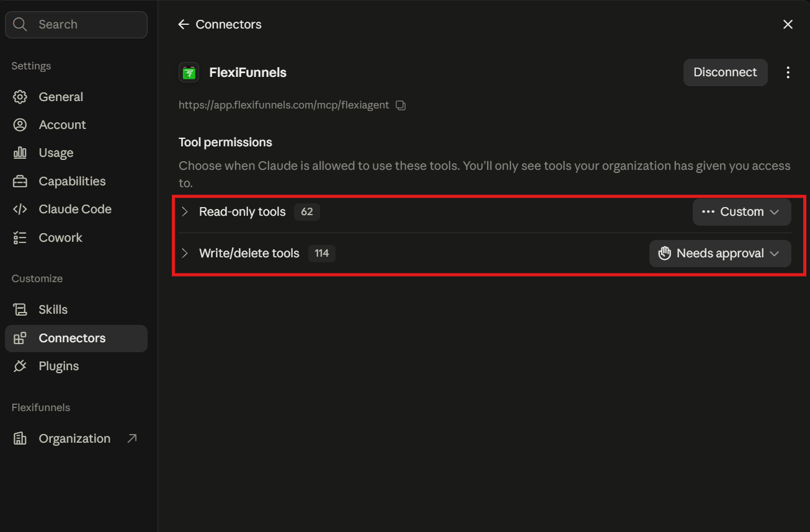Click the General gear icon
This screenshot has width=810, height=532.
(x=20, y=97)
